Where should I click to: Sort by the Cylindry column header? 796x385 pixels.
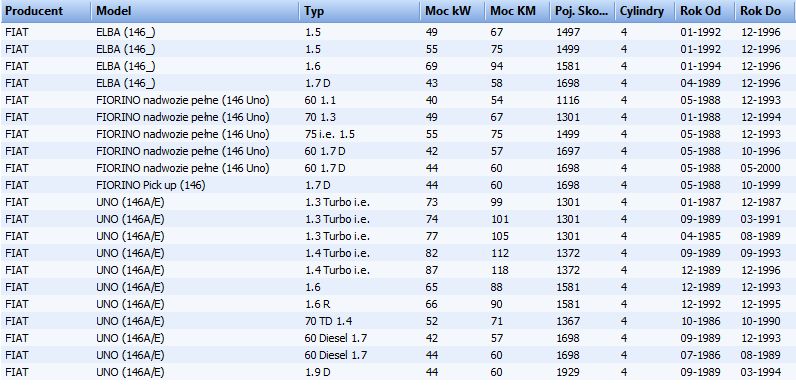645,11
